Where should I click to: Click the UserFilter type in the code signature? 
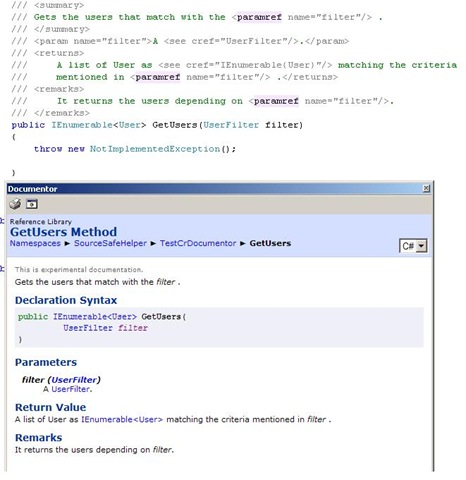[x=231, y=125]
